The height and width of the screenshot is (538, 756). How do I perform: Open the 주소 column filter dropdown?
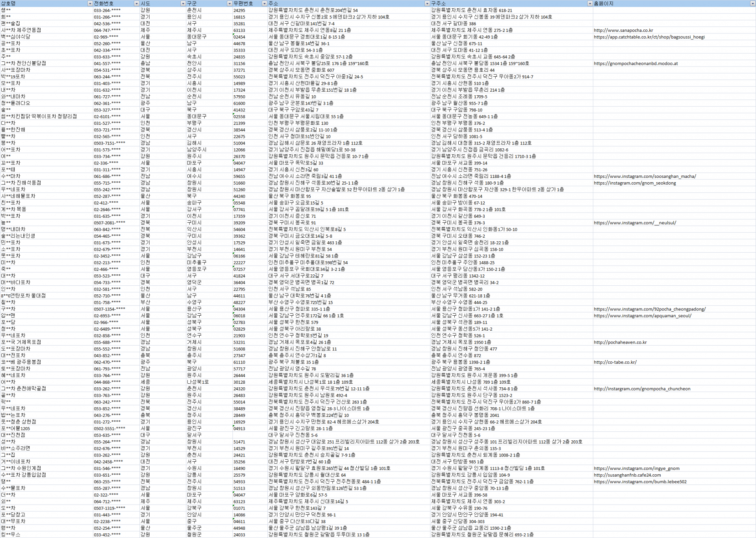click(427, 4)
